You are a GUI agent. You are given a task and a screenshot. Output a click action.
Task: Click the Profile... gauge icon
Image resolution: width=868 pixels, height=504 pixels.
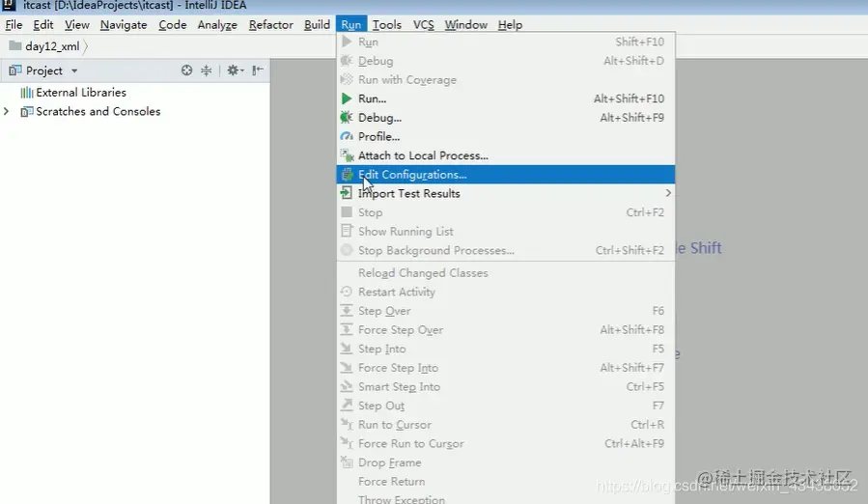coord(347,136)
